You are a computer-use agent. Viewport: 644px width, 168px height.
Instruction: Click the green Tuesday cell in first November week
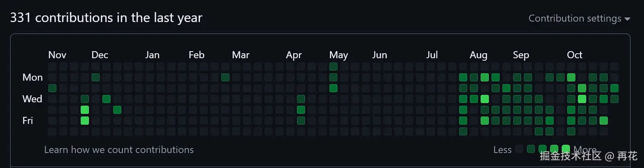coord(52,88)
